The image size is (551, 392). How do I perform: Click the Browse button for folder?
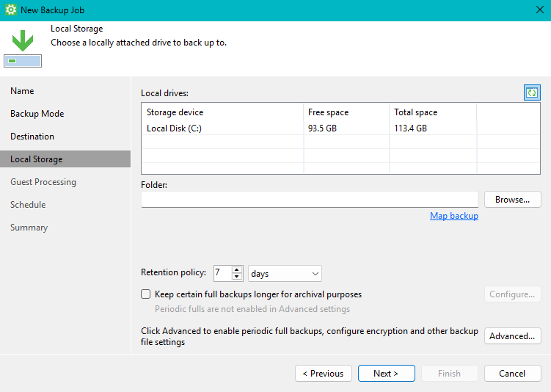[x=512, y=200]
